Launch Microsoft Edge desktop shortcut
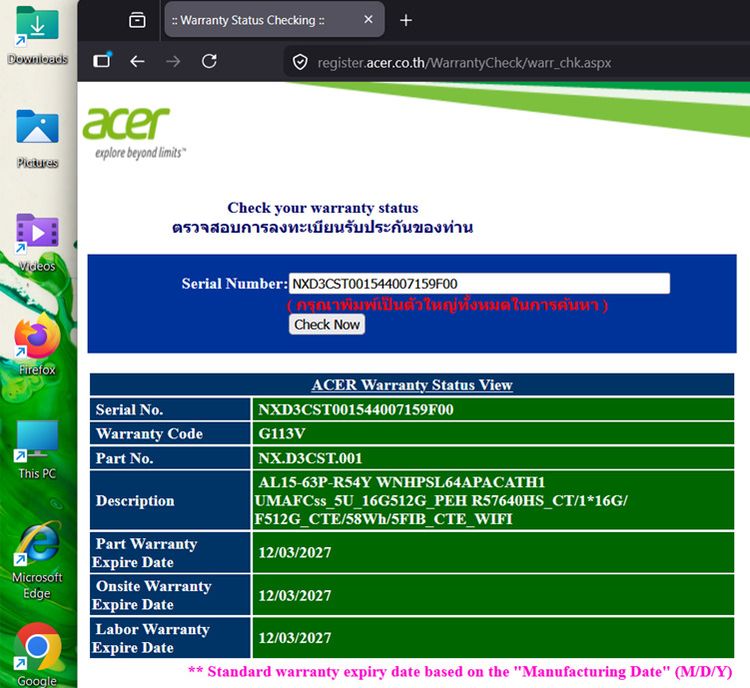The width and height of the screenshot is (750, 688). point(37,561)
